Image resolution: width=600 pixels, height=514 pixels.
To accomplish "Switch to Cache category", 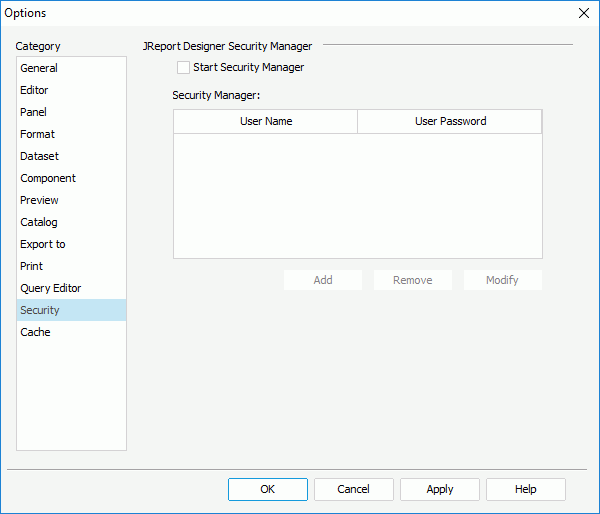I will click(71, 332).
